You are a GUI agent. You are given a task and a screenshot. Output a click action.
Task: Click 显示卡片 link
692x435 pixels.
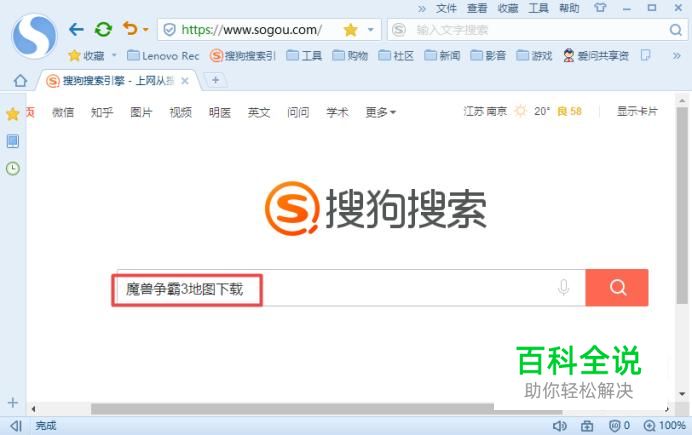tap(637, 111)
